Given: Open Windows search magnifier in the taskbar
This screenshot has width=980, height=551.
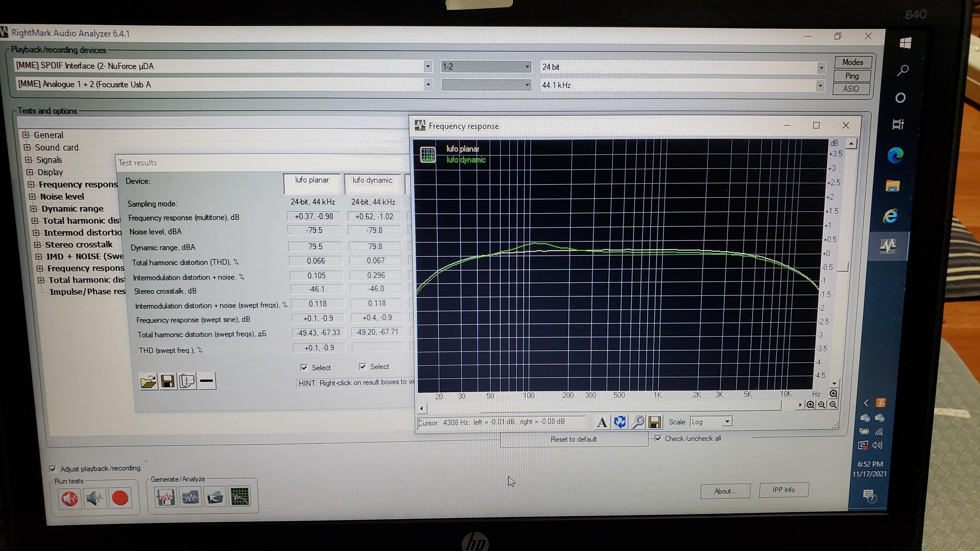Looking at the screenshot, I should tap(903, 70).
